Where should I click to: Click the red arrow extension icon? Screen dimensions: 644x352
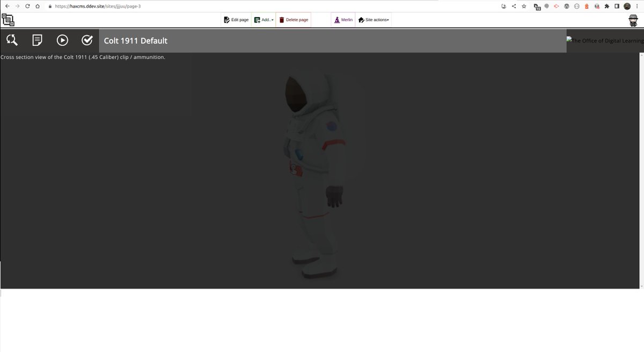(556, 6)
